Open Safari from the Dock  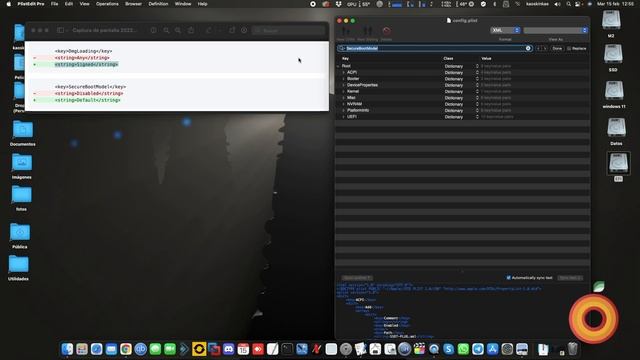96,349
